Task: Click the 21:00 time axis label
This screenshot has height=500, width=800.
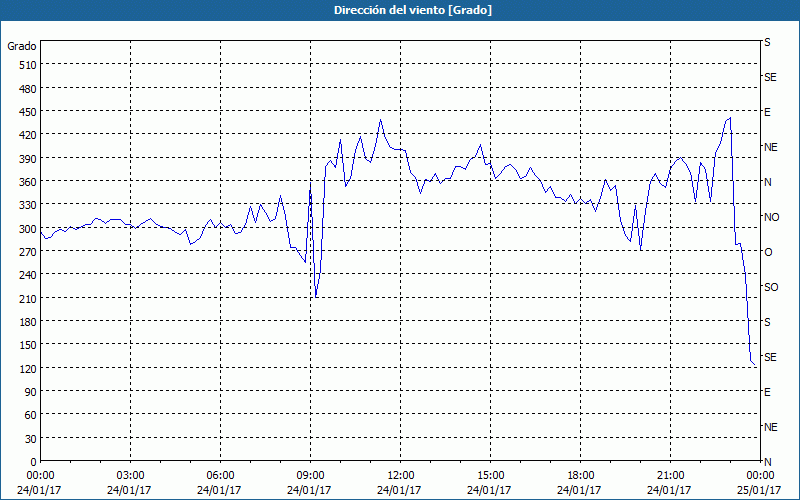Action: click(670, 476)
